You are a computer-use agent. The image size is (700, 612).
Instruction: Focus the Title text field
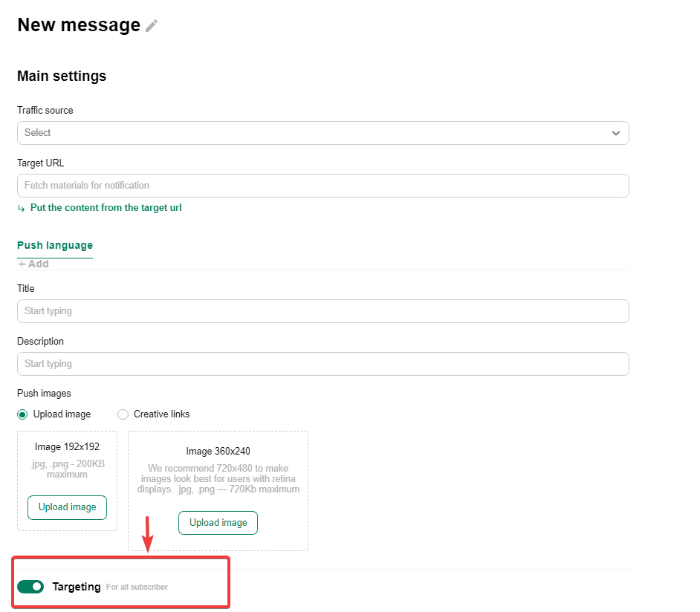tap(323, 311)
